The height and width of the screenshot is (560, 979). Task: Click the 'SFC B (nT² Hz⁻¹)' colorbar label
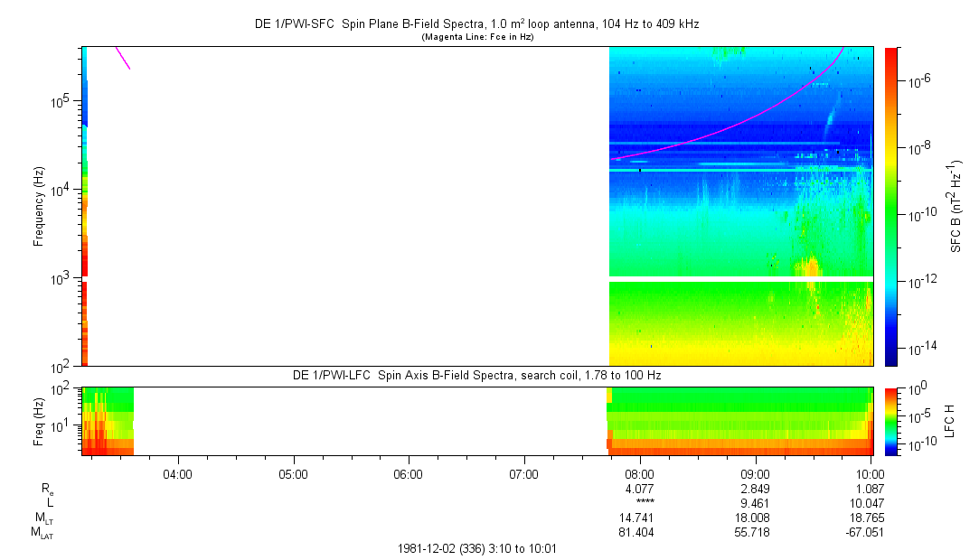[955, 206]
